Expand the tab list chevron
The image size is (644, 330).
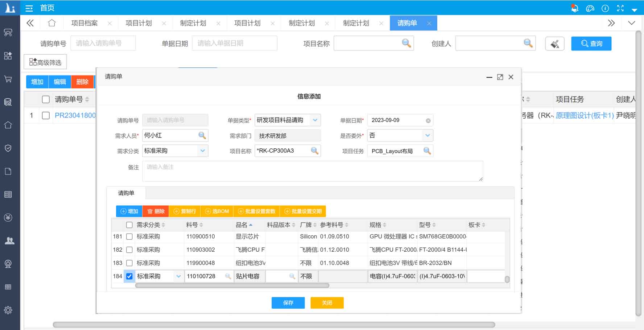click(x=632, y=23)
